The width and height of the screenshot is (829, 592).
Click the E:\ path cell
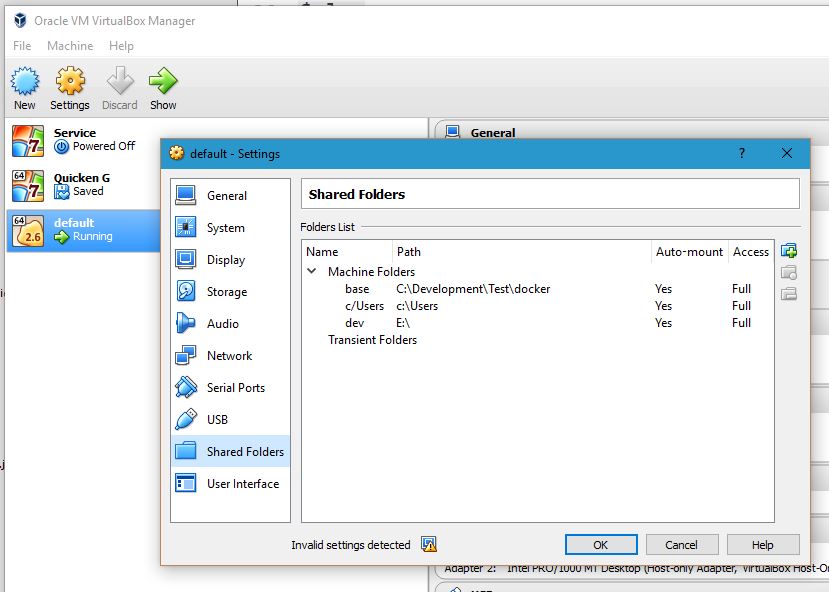[x=403, y=322]
